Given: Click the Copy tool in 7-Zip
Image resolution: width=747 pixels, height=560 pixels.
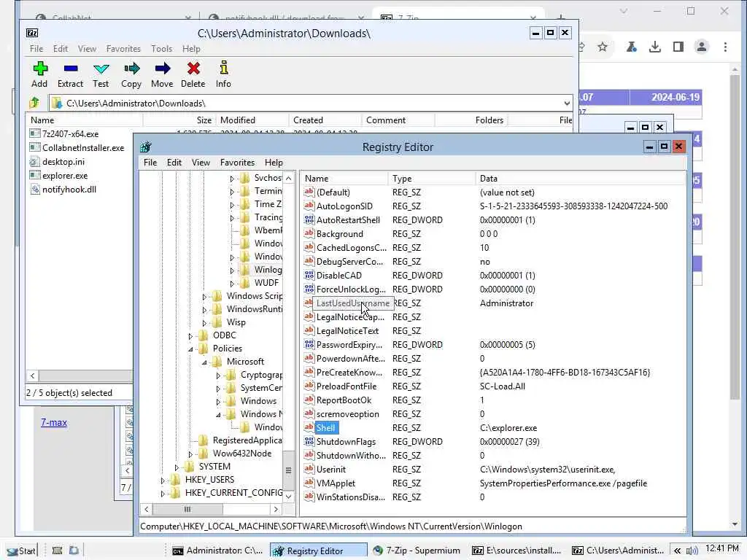Looking at the screenshot, I should click(131, 74).
